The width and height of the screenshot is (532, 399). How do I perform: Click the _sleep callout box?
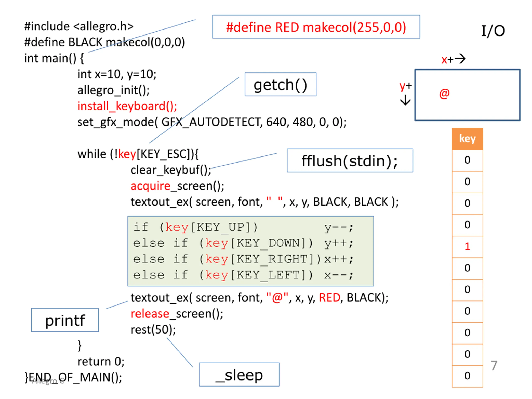(239, 375)
